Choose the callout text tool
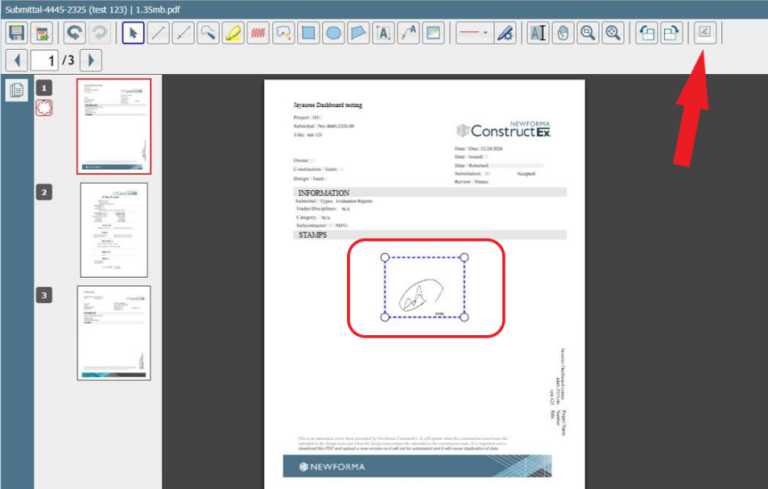Viewport: 768px width, 489px height. click(408, 33)
